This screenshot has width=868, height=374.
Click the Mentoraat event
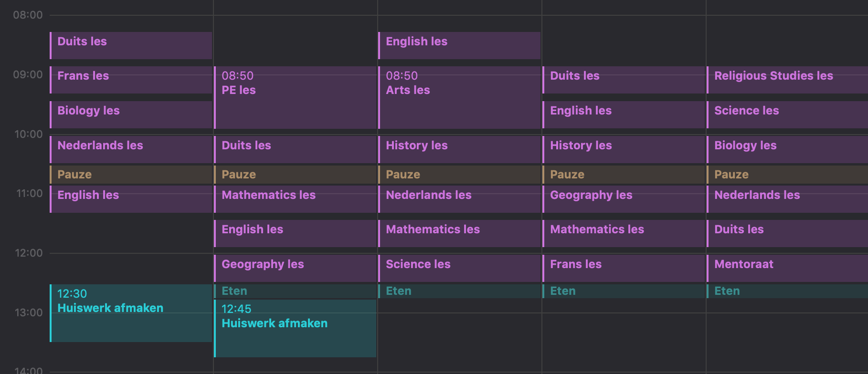tap(787, 268)
